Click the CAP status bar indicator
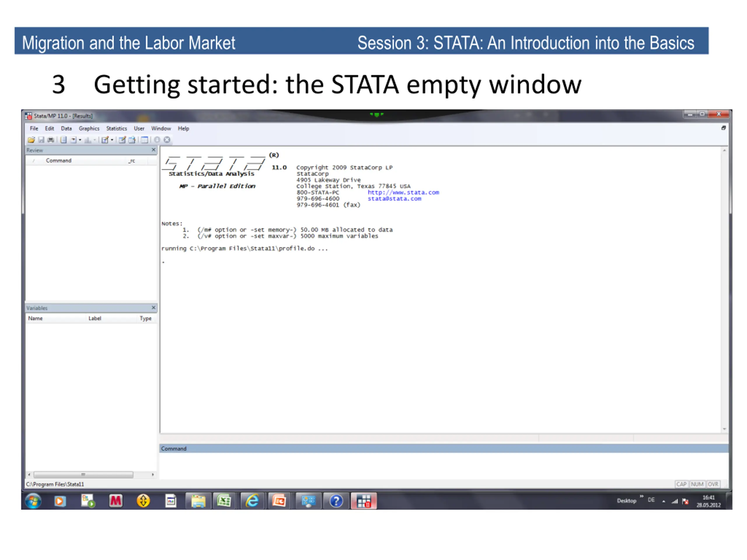 [x=681, y=484]
